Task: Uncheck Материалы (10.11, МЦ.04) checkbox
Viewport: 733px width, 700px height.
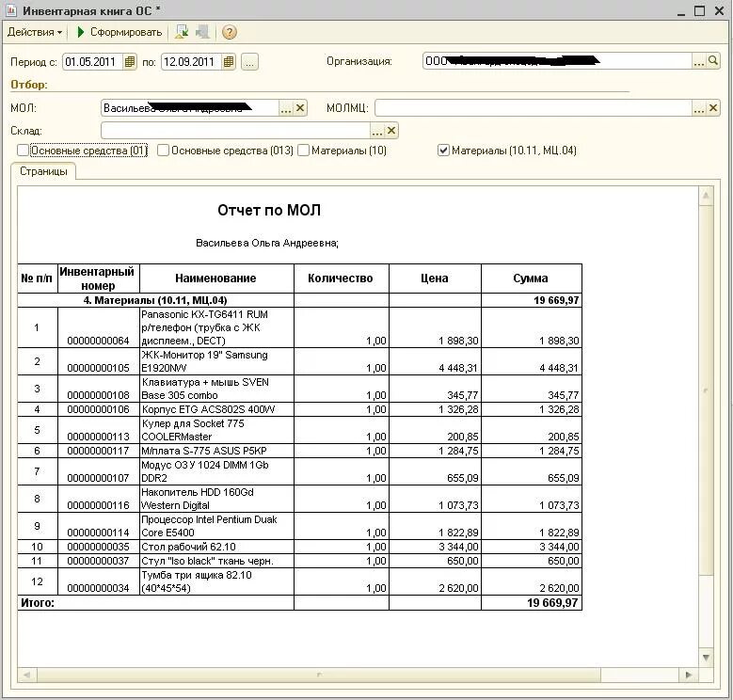Action: 443,151
